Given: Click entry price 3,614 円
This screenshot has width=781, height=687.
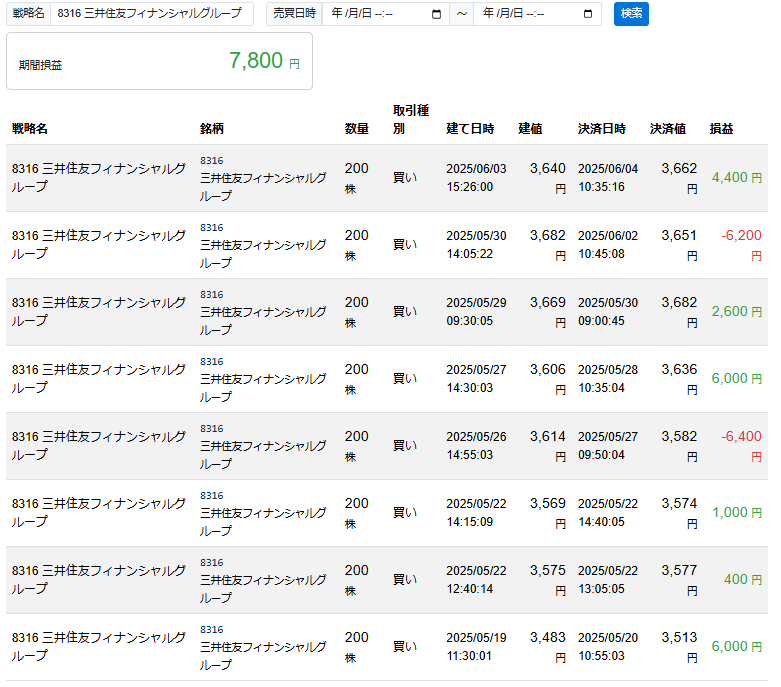Looking at the screenshot, I should (547, 446).
